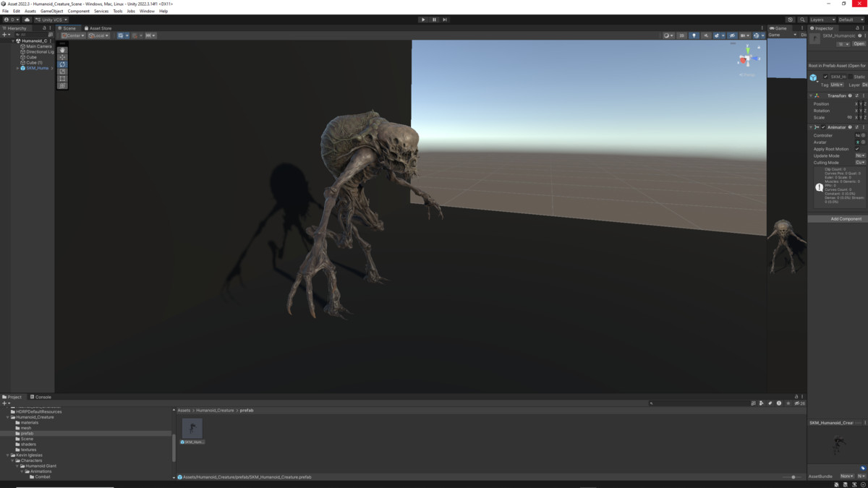Image resolution: width=868 pixels, height=488 pixels.
Task: Select the combined Transform tool
Action: click(x=62, y=85)
